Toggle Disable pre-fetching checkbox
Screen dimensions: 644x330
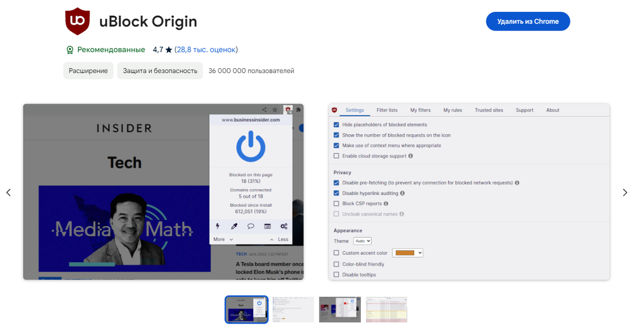pyautogui.click(x=336, y=183)
